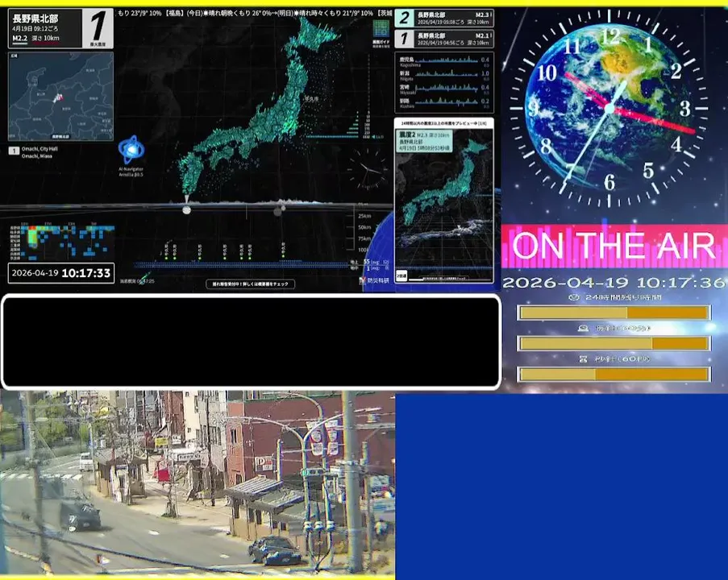Screen dimensions: 728x580
Task: Click the 25km depth scale label
Action: pyautogui.click(x=364, y=216)
